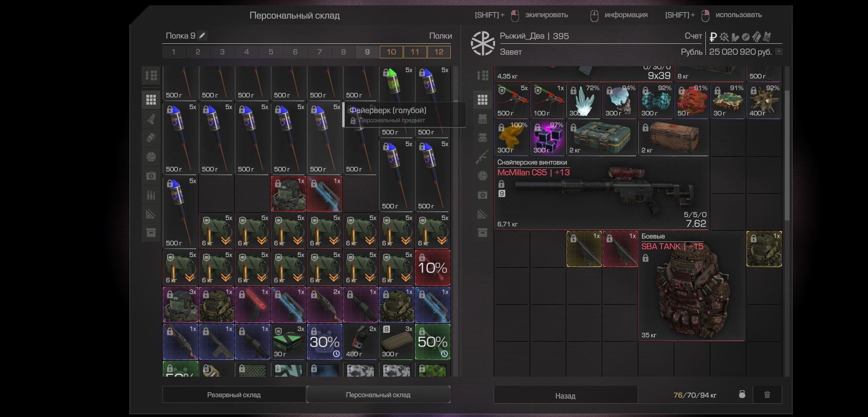The image size is (868, 417).
Task: Select the brown leather chest 2 кг
Action: [674, 138]
